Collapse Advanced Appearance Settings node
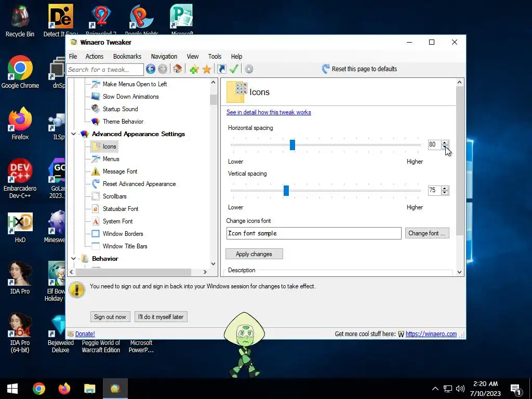 click(73, 134)
